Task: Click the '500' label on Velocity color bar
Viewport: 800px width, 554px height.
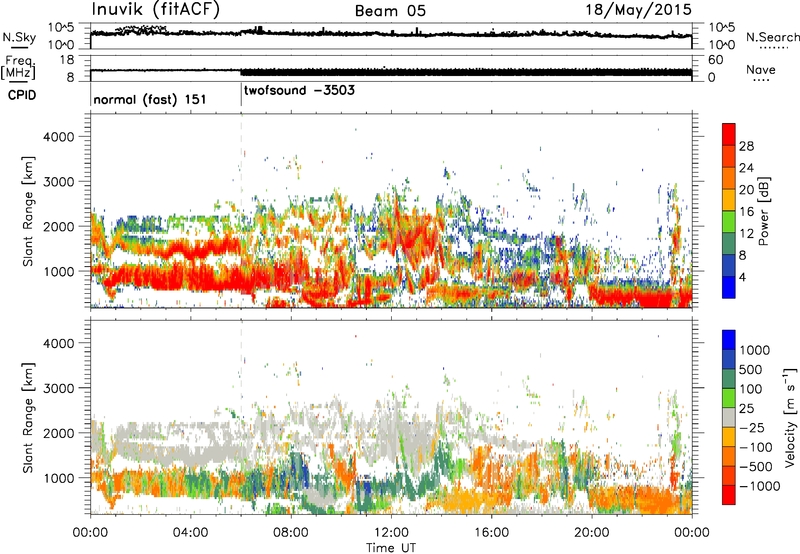Action: (x=751, y=370)
